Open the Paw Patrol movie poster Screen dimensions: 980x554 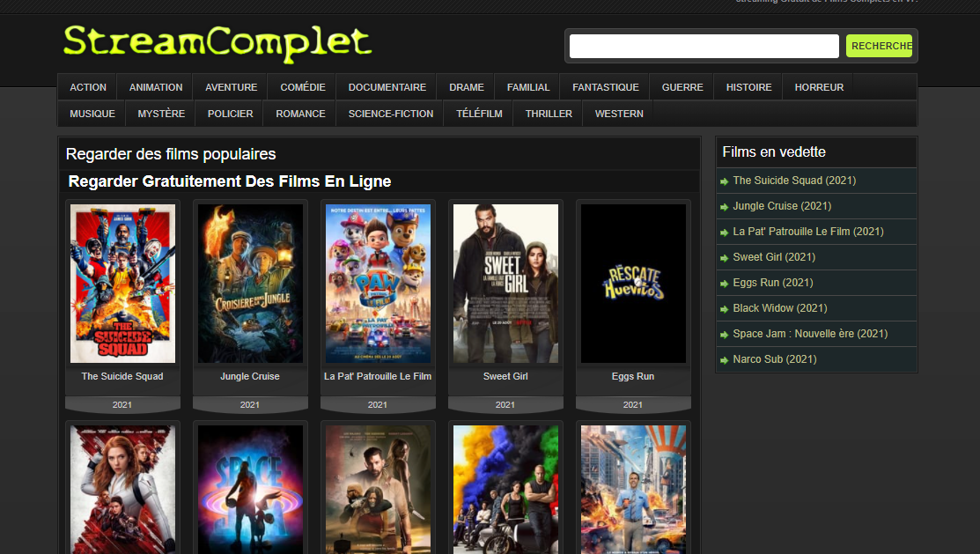tap(378, 284)
